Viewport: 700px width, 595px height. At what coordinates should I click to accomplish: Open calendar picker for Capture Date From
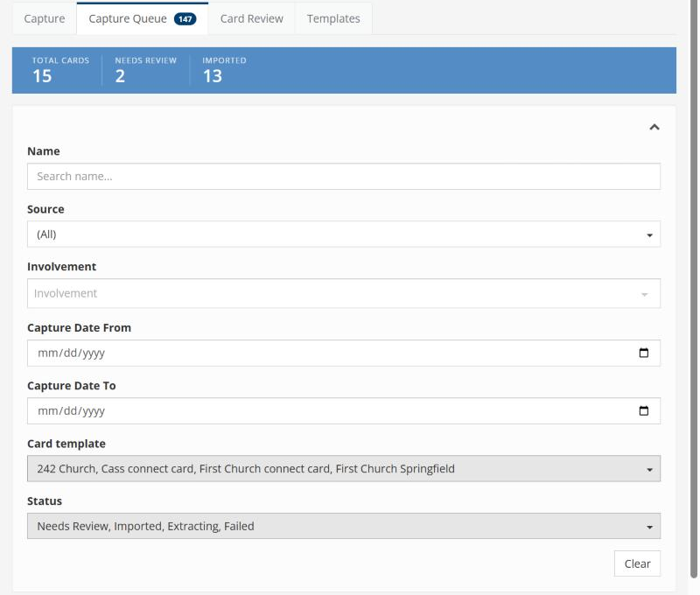coord(644,353)
